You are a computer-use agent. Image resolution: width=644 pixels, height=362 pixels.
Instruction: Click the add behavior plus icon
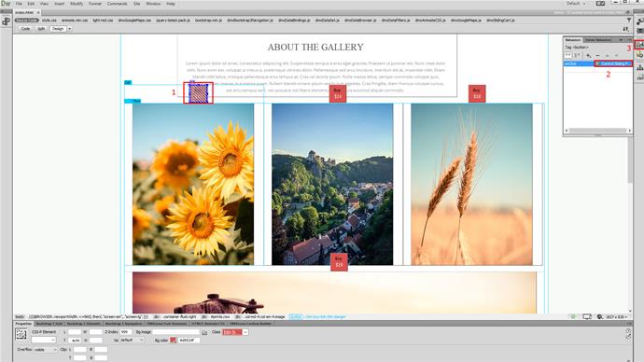tap(589, 55)
